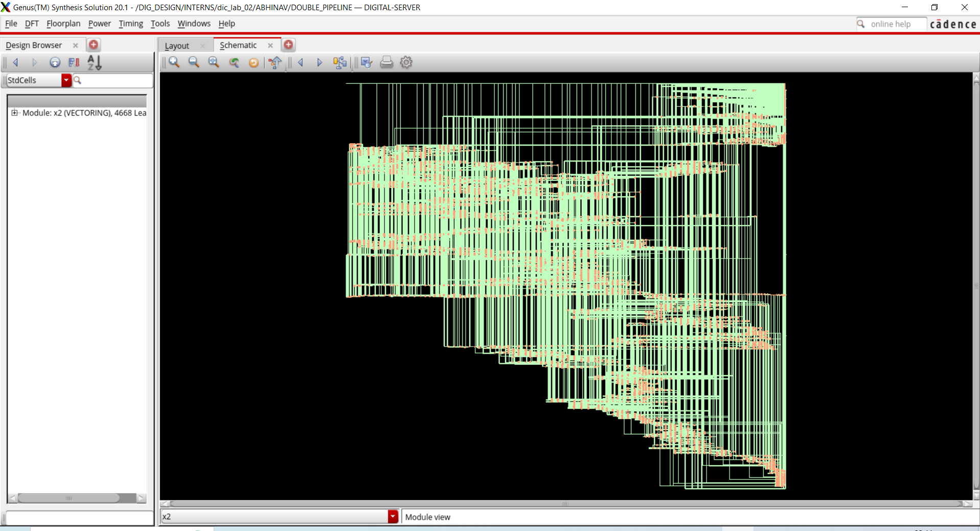Open the Timing menu
This screenshot has height=531, width=980.
[130, 24]
